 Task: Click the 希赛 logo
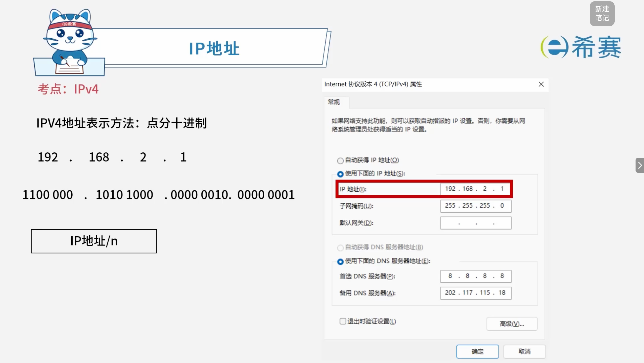pos(581,47)
